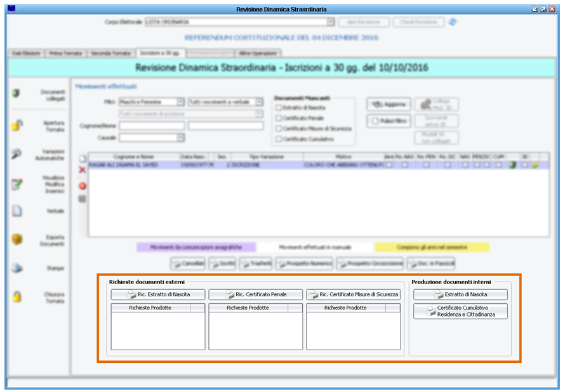Viewport: 565px width, 392px height.
Task: Click the purple Movimenti da comunicazioni anagrafiche legend
Action: click(196, 247)
